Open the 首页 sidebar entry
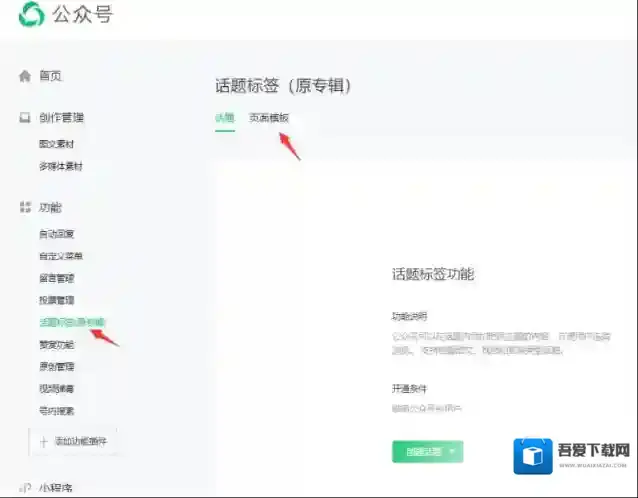The width and height of the screenshot is (638, 498). tap(50, 76)
